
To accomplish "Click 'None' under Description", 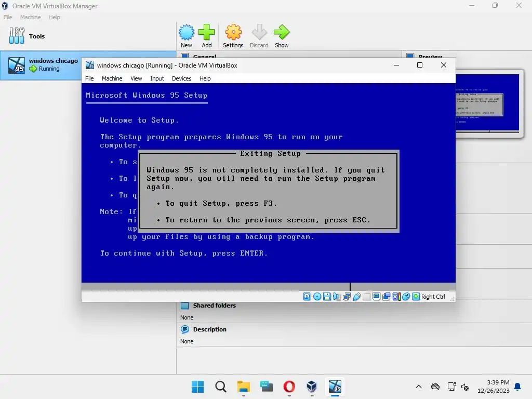I will [x=187, y=341].
